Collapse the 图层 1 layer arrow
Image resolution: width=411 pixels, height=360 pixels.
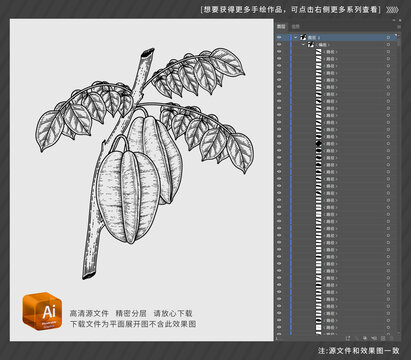coord(295,37)
